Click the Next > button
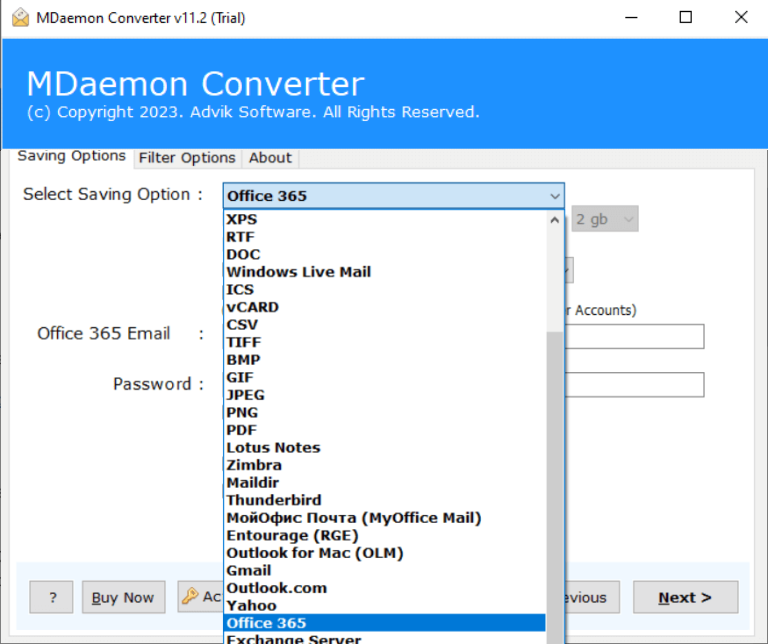The width and height of the screenshot is (768, 644). [685, 597]
